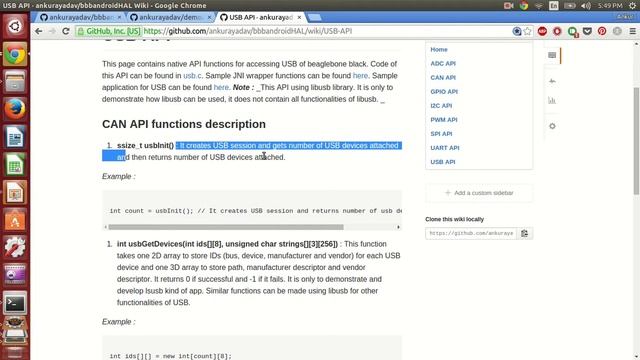Save page with the Pocket extension icon
The width and height of the screenshot is (640, 360).
click(x=587, y=31)
